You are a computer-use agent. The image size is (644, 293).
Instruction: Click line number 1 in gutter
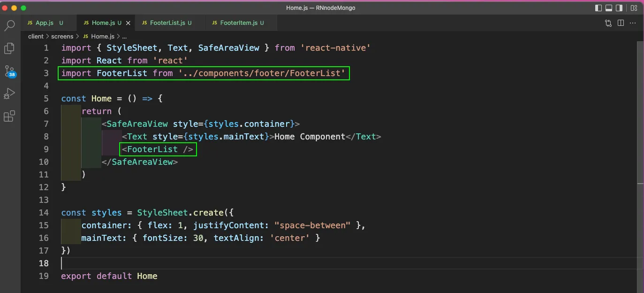46,48
